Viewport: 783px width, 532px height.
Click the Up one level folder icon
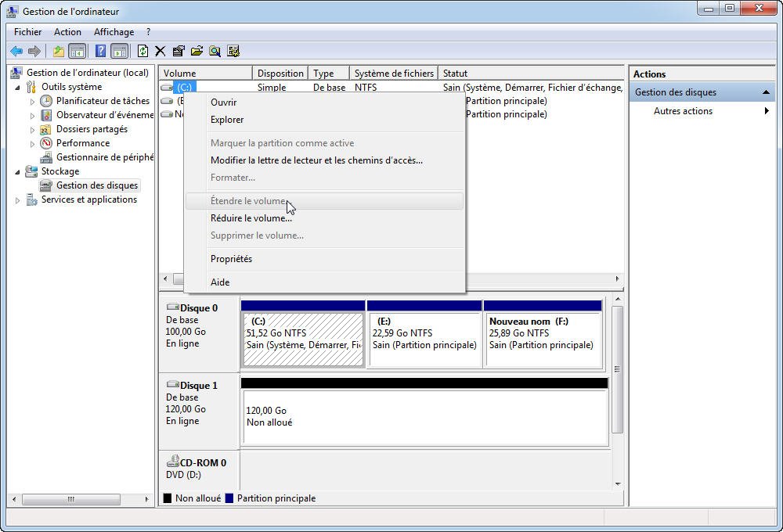59,51
